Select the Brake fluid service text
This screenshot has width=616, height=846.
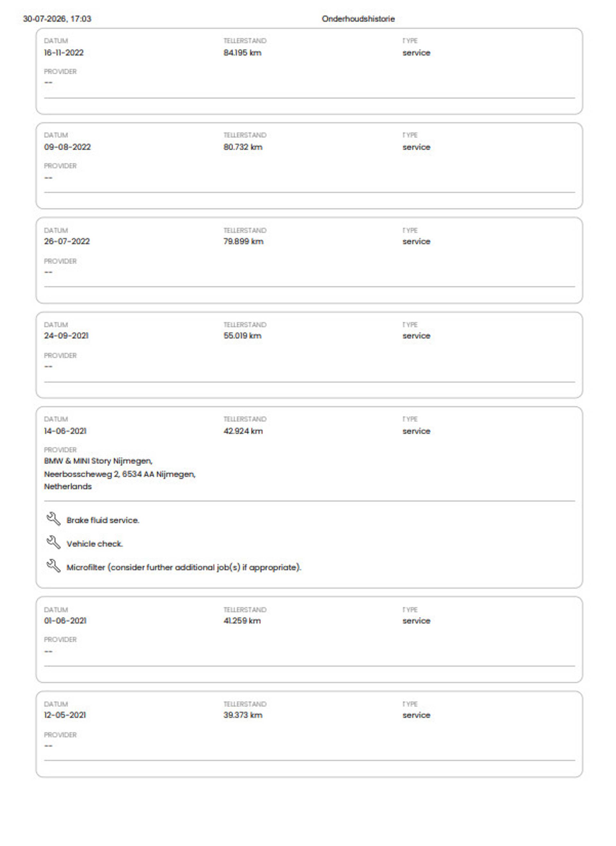(x=103, y=520)
